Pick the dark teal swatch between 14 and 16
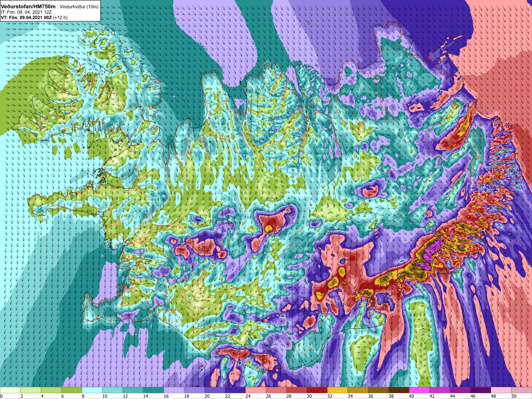The width and height of the screenshot is (532, 399). pyautogui.click(x=153, y=390)
